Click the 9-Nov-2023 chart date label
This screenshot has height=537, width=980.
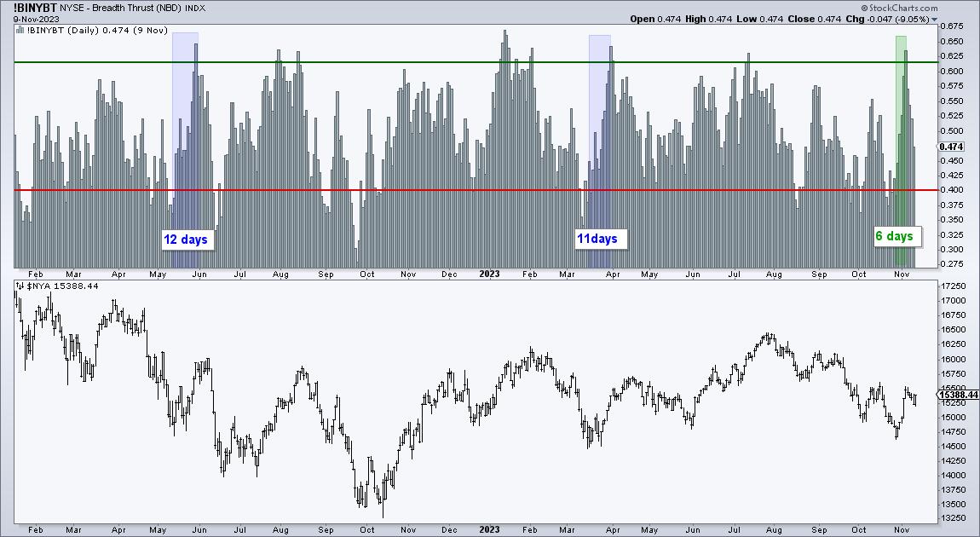pyautogui.click(x=23, y=18)
